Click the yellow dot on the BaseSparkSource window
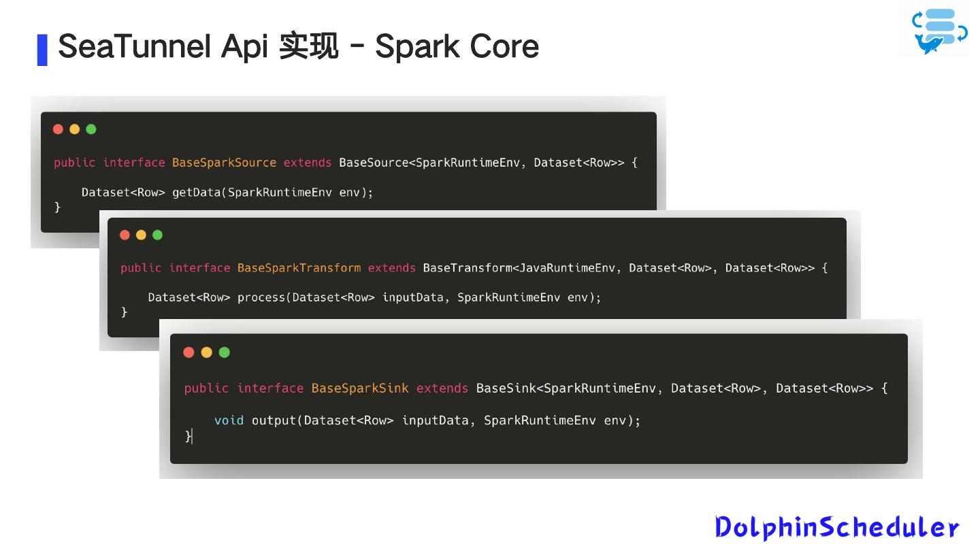This screenshot has height=551, width=980. tap(74, 129)
